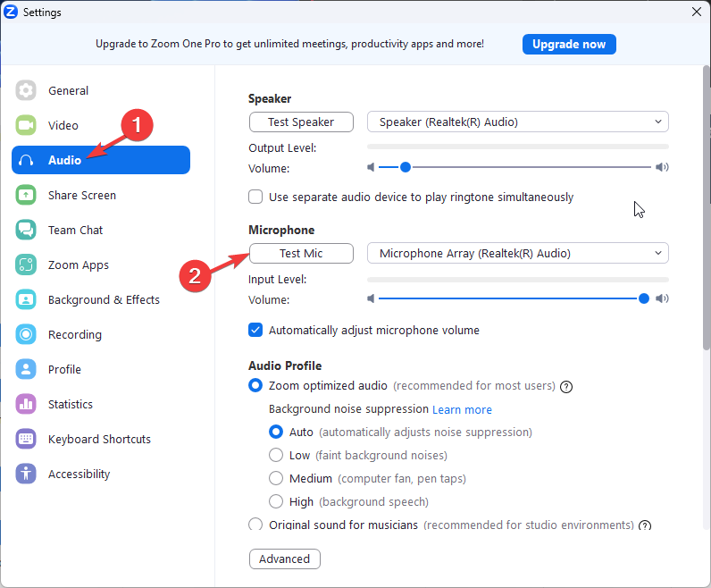Click the microphone Input Level bar

click(x=518, y=280)
